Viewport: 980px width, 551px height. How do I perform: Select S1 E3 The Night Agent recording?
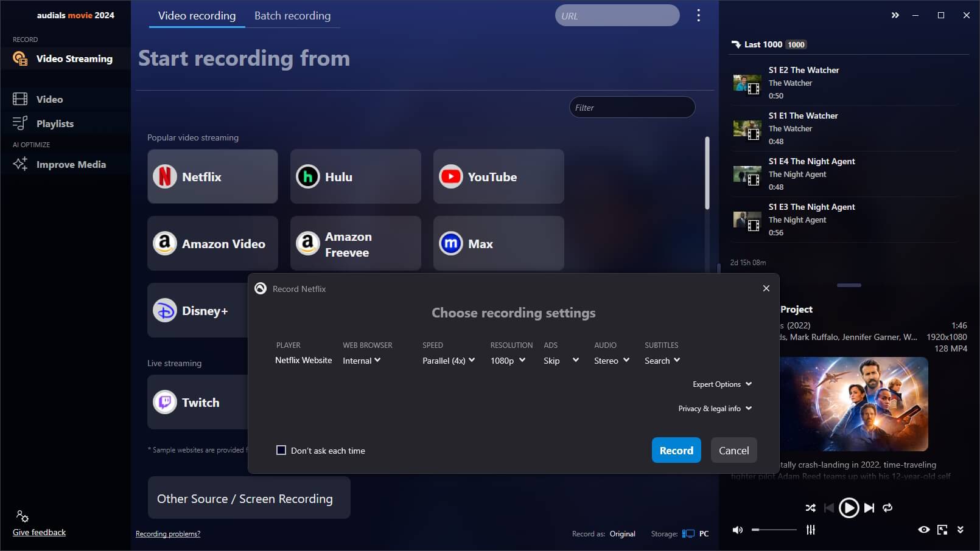(844, 220)
